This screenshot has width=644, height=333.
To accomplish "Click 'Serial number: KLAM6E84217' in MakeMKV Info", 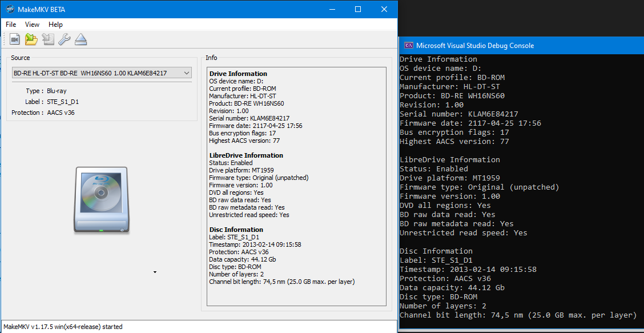I will pyautogui.click(x=249, y=118).
